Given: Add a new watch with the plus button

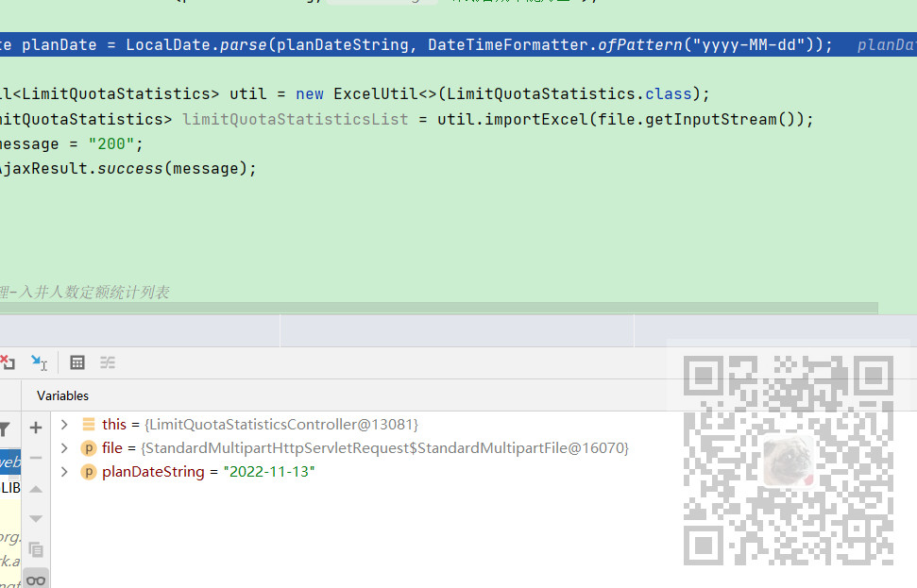Looking at the screenshot, I should click(35, 428).
